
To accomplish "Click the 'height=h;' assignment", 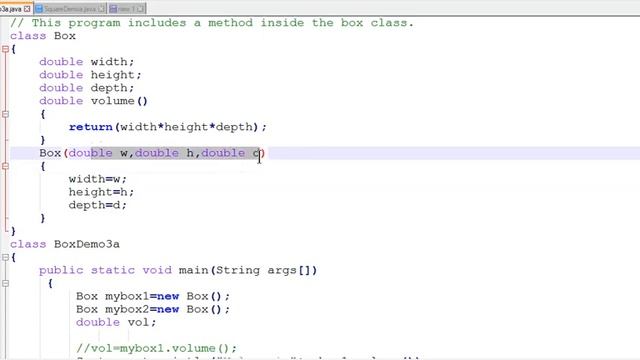I will [101, 192].
